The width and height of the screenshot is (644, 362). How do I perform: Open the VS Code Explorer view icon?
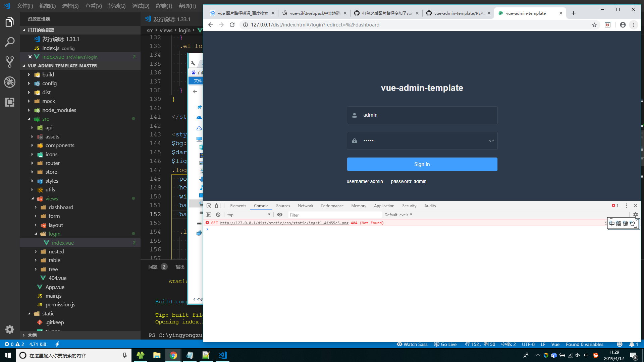[10, 22]
